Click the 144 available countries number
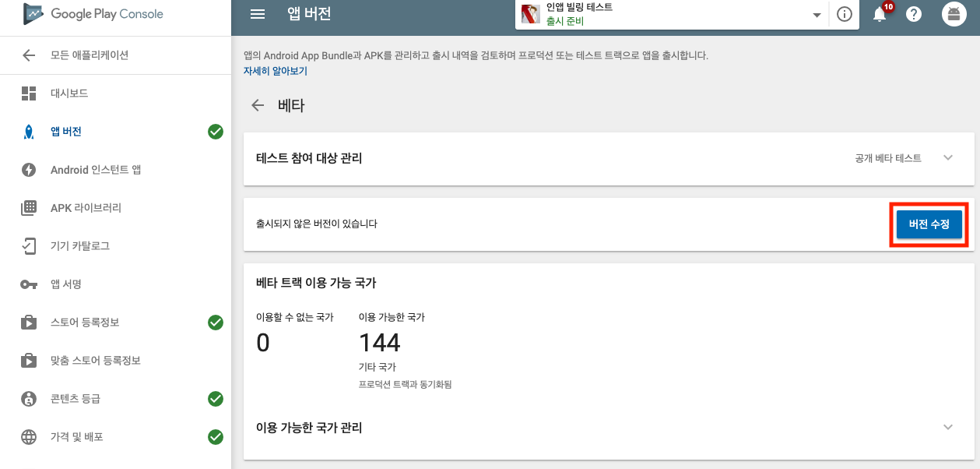This screenshot has height=469, width=980. pos(380,342)
